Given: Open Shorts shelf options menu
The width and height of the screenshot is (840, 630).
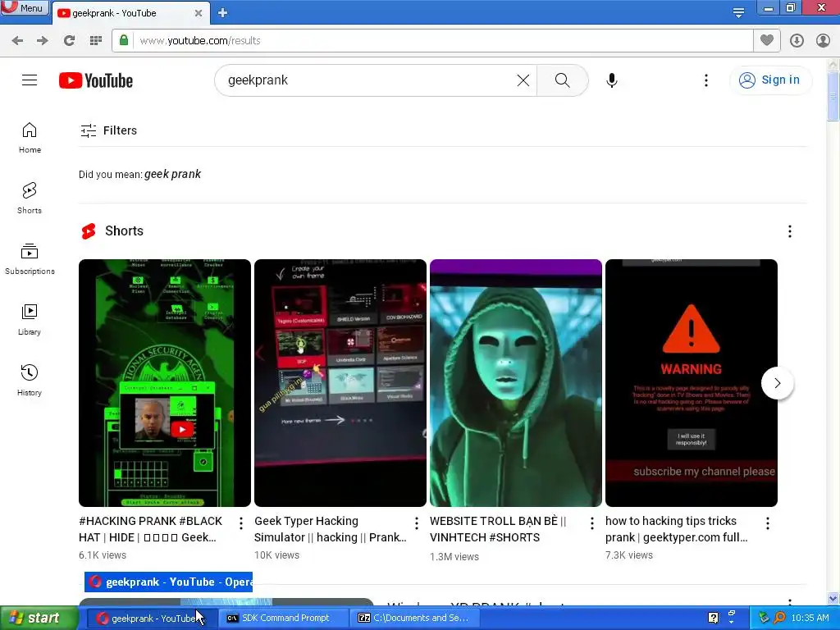Looking at the screenshot, I should point(790,231).
